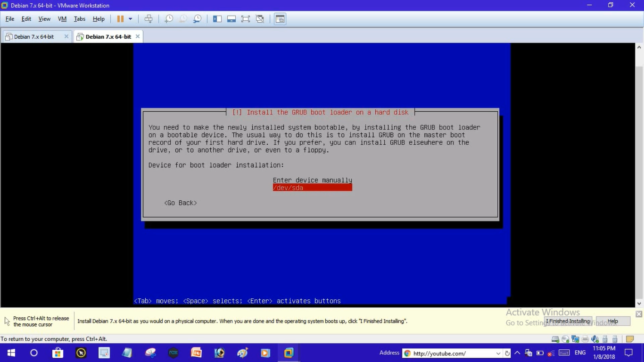644x362 pixels.
Task: Show or hide the library panel
Action: (x=217, y=19)
